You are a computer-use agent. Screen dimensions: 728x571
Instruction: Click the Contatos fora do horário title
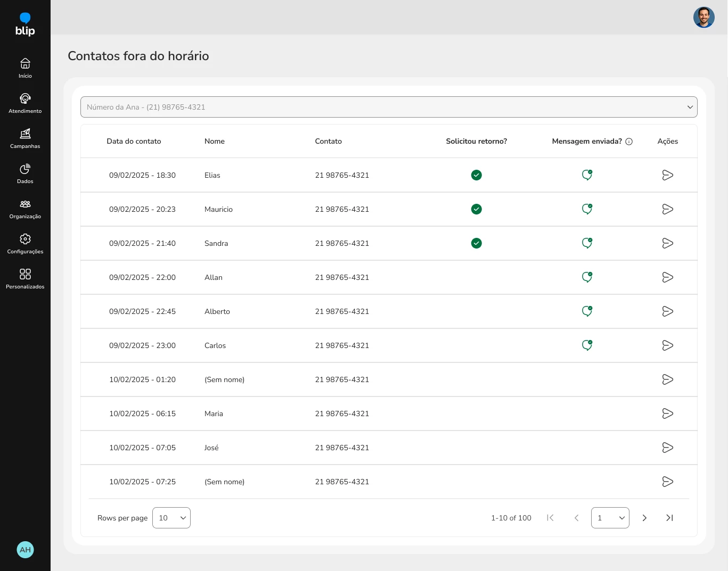pos(138,56)
